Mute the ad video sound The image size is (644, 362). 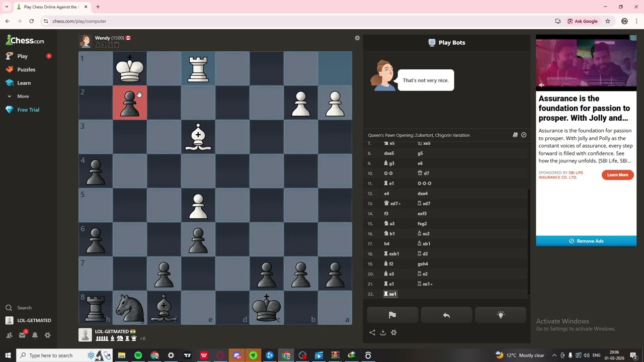pos(542,85)
